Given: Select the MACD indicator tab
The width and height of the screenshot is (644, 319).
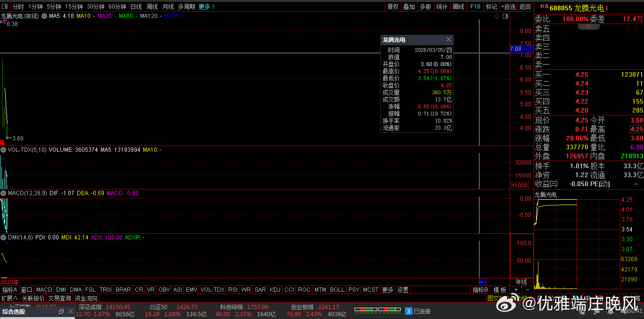Looking at the screenshot, I should (x=44, y=290).
